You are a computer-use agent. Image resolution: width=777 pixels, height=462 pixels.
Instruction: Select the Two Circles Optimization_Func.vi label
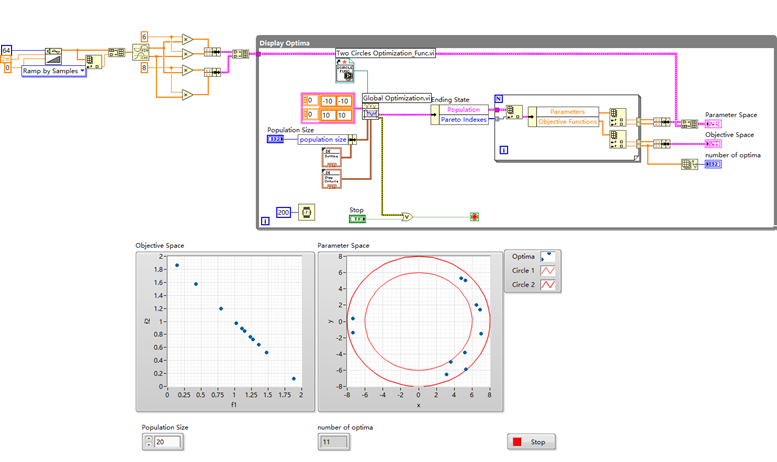click(x=386, y=53)
